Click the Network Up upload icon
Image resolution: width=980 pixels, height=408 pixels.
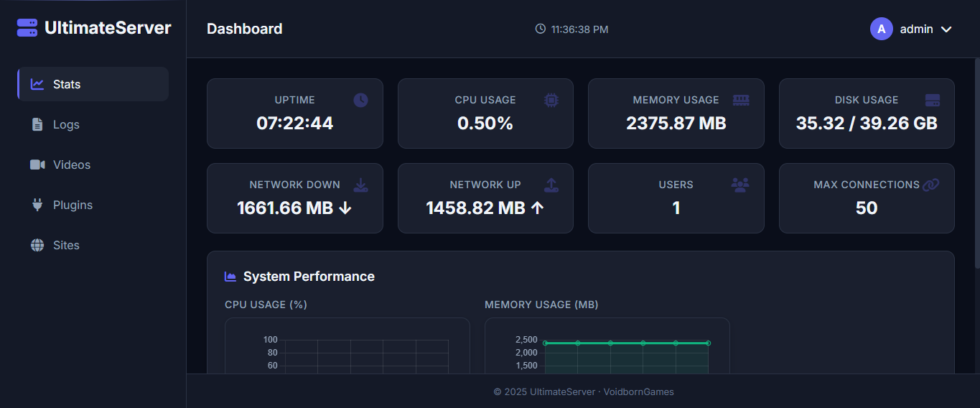coord(551,185)
